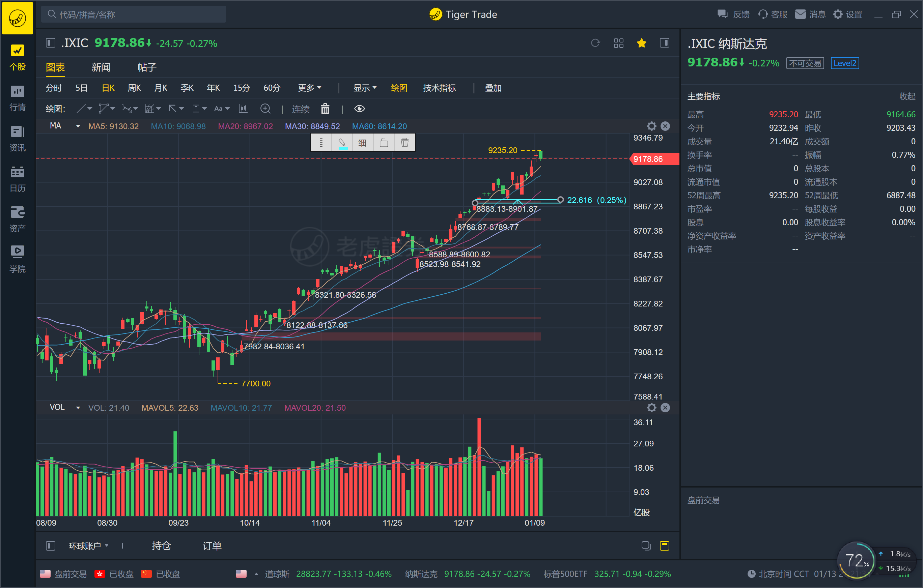
Task: Select the wave points drawing tool
Action: 127,109
